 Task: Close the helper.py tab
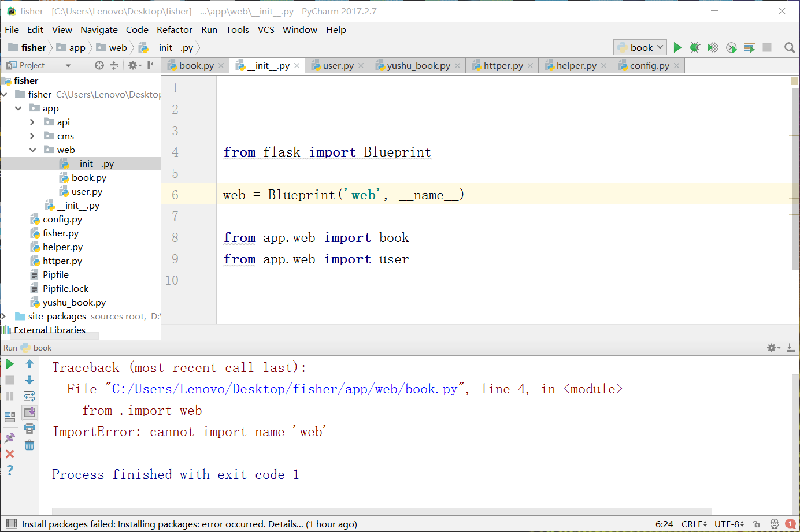[x=603, y=66]
